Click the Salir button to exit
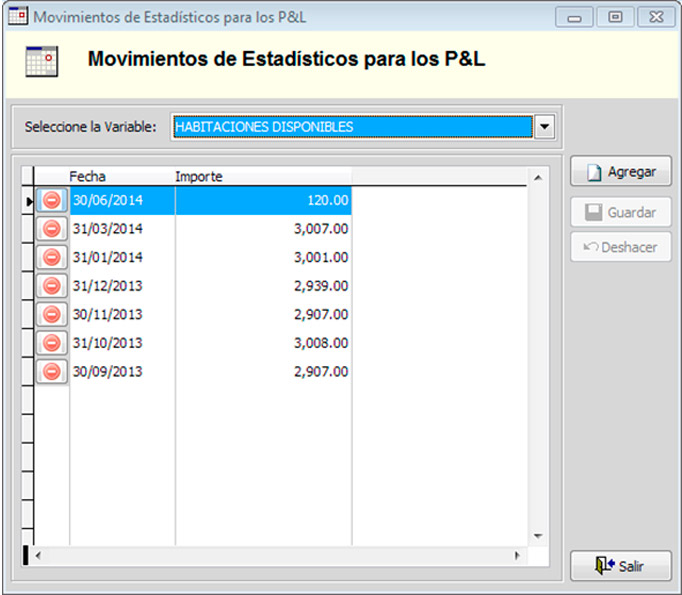Screen dimensions: 682x595 click(620, 566)
